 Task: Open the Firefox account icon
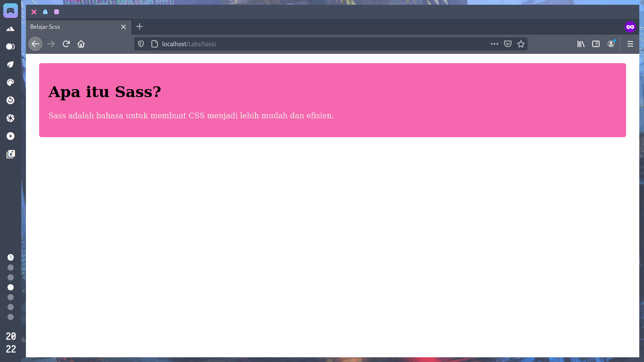611,44
